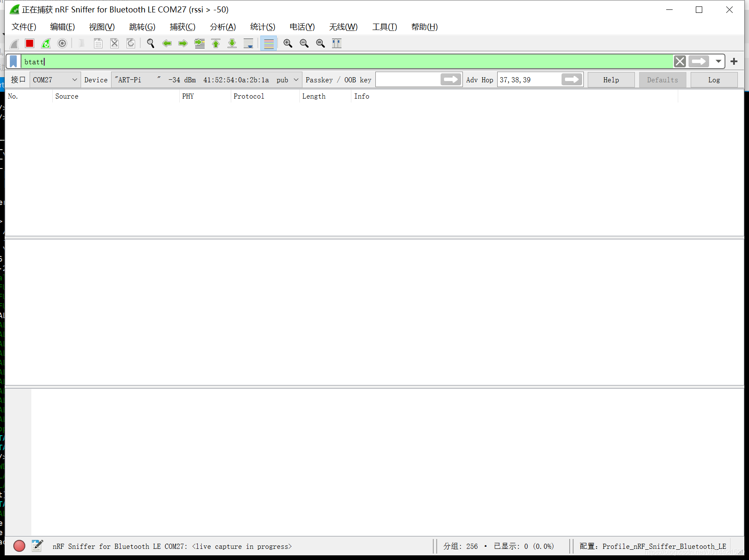
Task: Expand the Device ART-Pi selection dropdown
Action: [206, 80]
